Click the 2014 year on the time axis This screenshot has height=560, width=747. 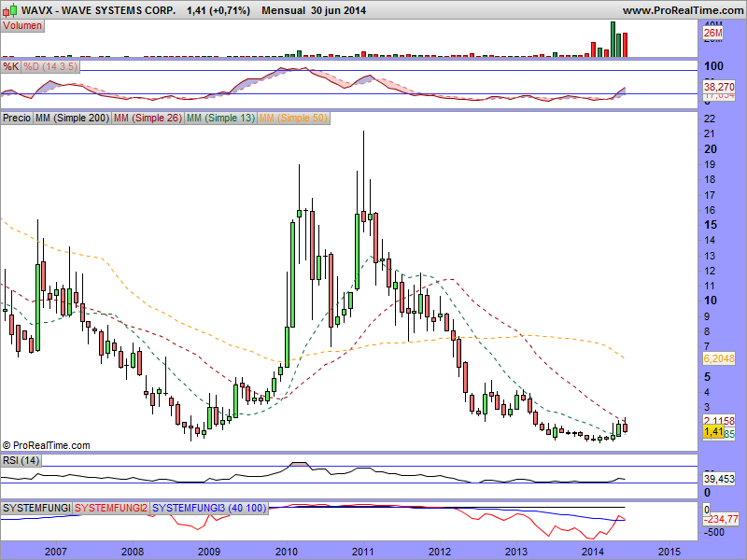[x=593, y=552]
